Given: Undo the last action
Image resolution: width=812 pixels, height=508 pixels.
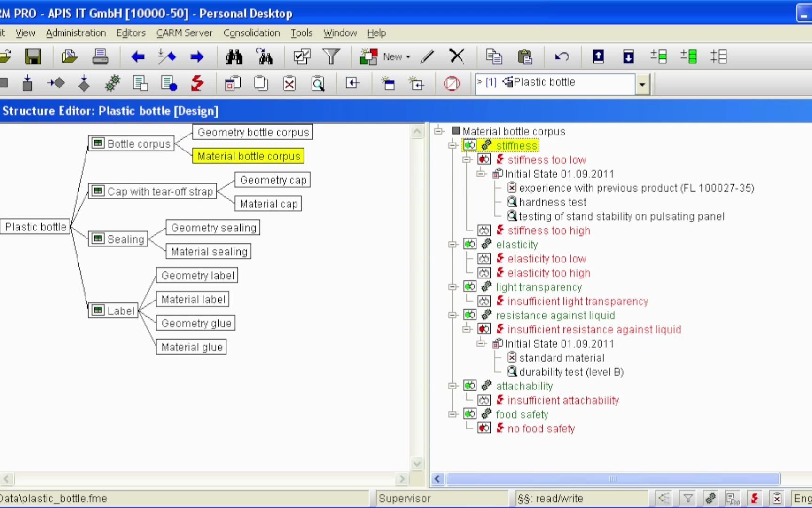Looking at the screenshot, I should coord(562,56).
